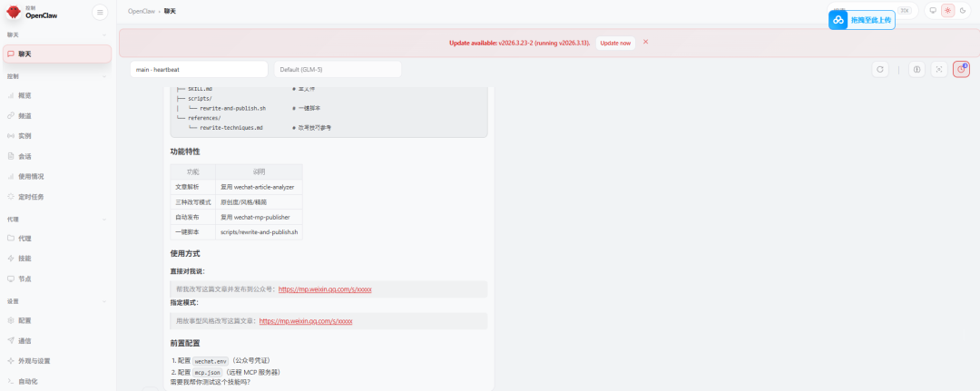Image resolution: width=980 pixels, height=391 pixels.
Task: Click the 节点 monitor icon in sidebar
Action: coord(11,279)
